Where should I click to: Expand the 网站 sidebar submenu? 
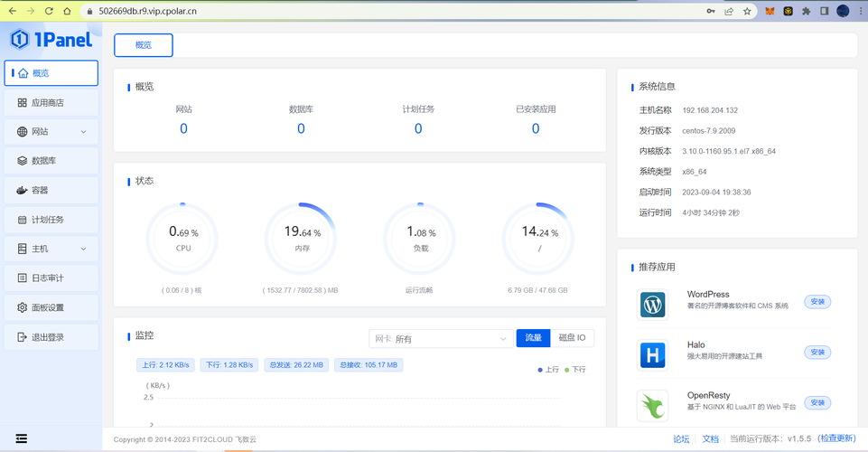coord(51,132)
